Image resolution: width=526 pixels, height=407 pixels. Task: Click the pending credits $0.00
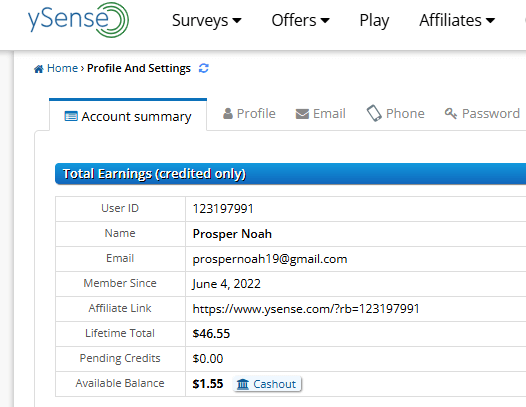coord(208,359)
